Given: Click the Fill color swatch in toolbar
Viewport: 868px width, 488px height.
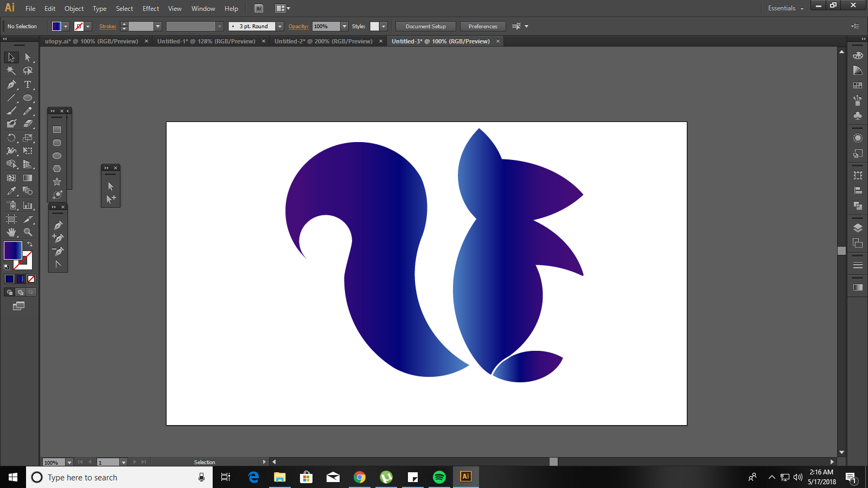Looking at the screenshot, I should [12, 251].
